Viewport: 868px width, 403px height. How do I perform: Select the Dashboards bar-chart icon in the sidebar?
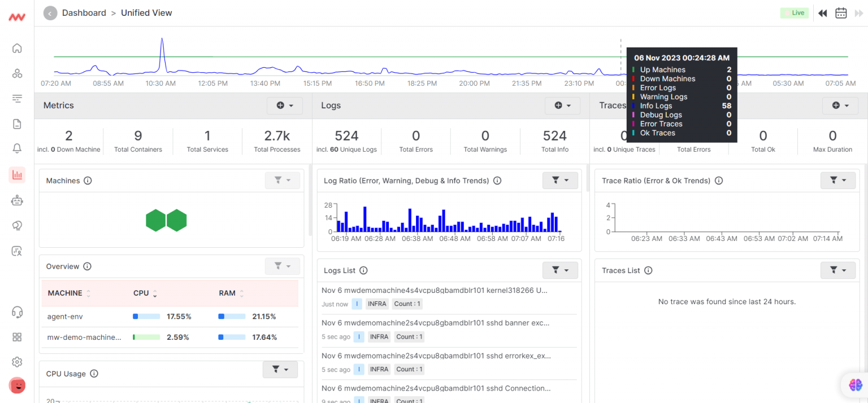click(x=17, y=174)
